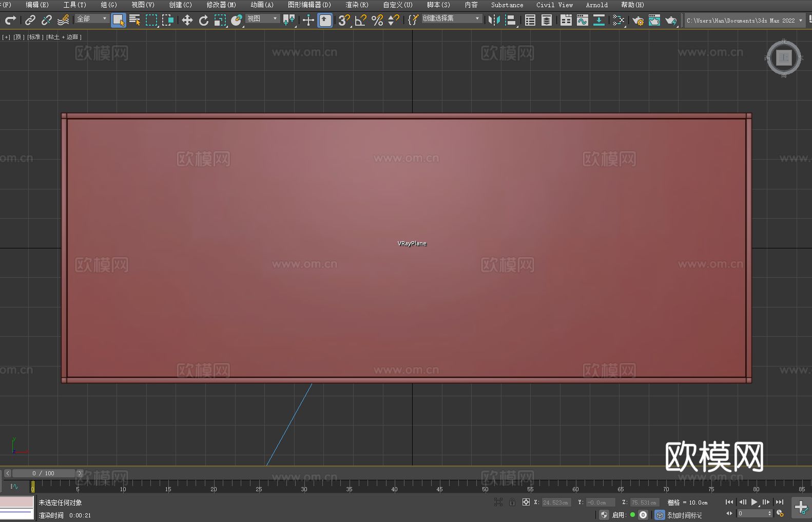Select the Link tool icon
This screenshot has height=522, width=812.
30,20
